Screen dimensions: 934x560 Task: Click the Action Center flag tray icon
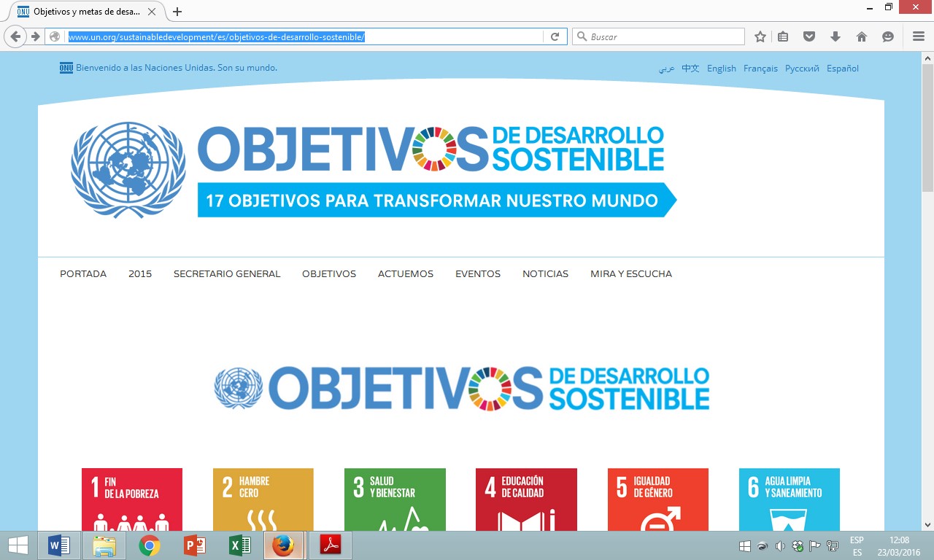point(815,546)
